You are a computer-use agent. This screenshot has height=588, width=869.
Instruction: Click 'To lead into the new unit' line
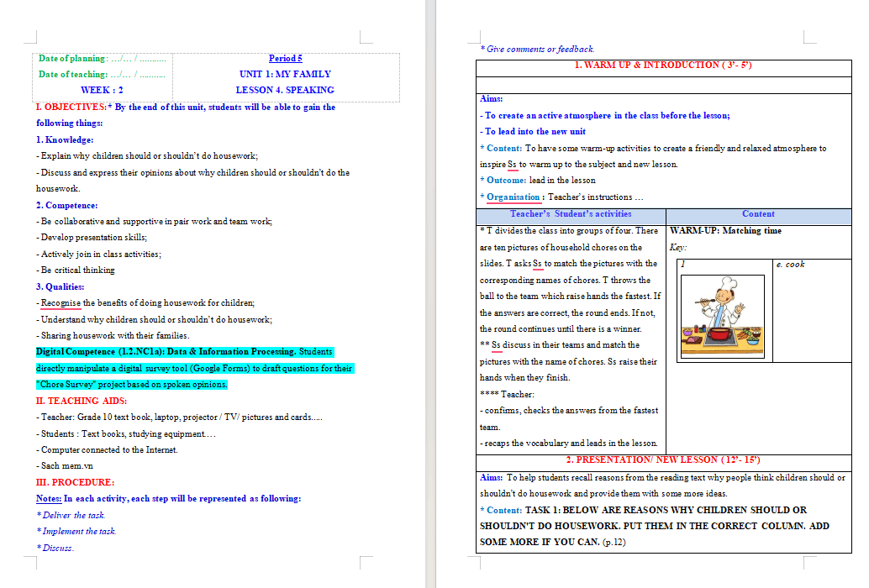(533, 131)
